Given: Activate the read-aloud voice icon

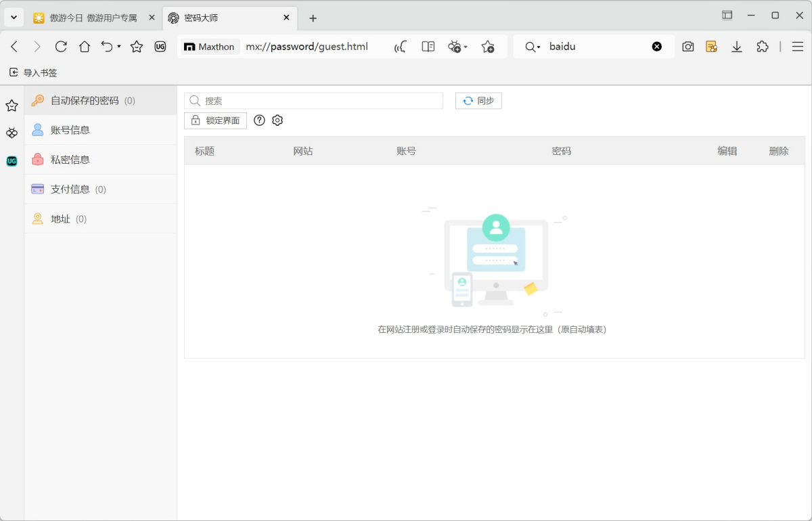Looking at the screenshot, I should coord(399,47).
